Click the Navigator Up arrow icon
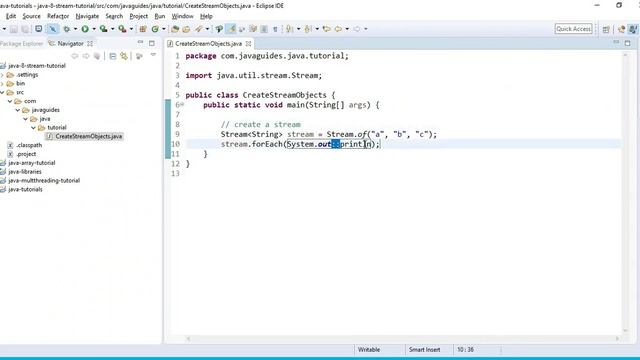Image resolution: width=640 pixels, height=360 pixels. coord(97,56)
